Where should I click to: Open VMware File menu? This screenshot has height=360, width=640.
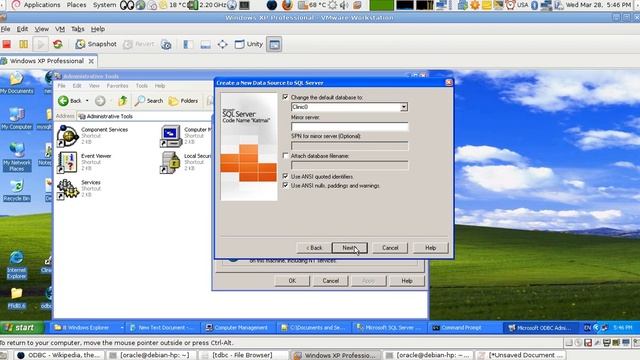point(5,29)
